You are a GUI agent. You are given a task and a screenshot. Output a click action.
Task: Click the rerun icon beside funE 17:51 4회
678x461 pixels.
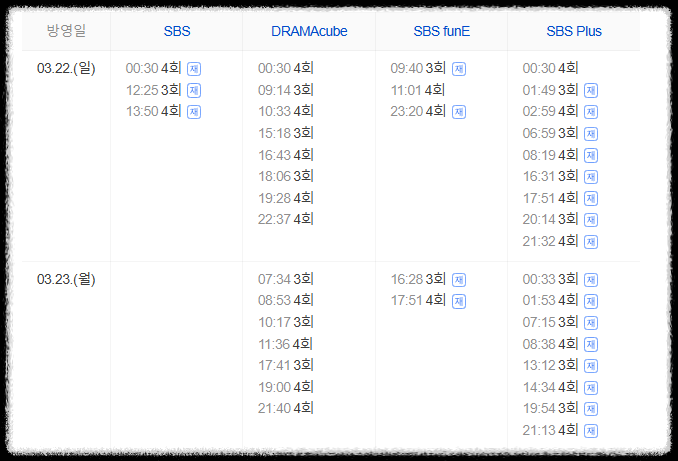point(459,301)
